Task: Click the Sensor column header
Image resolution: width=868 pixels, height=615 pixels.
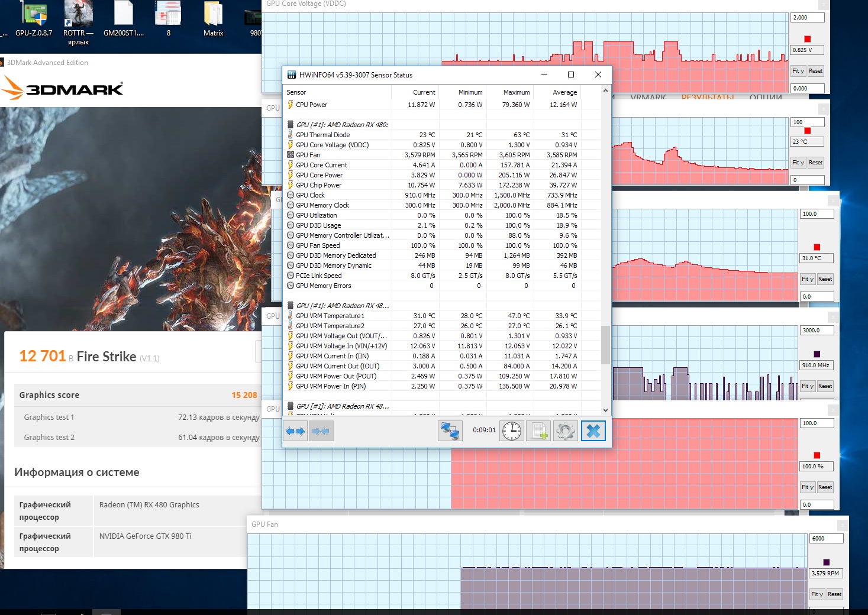Action: click(337, 92)
